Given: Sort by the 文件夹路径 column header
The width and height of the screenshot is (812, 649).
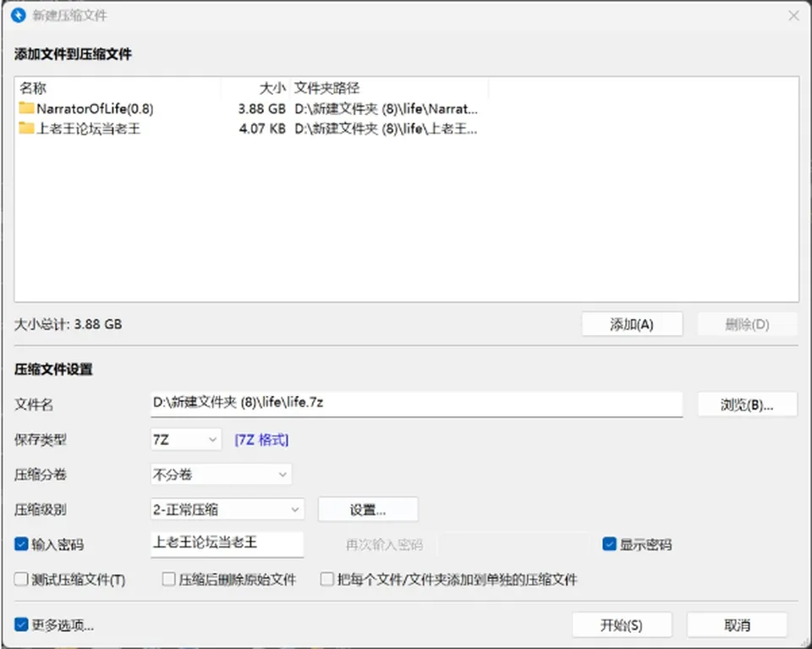Looking at the screenshot, I should pos(389,88).
